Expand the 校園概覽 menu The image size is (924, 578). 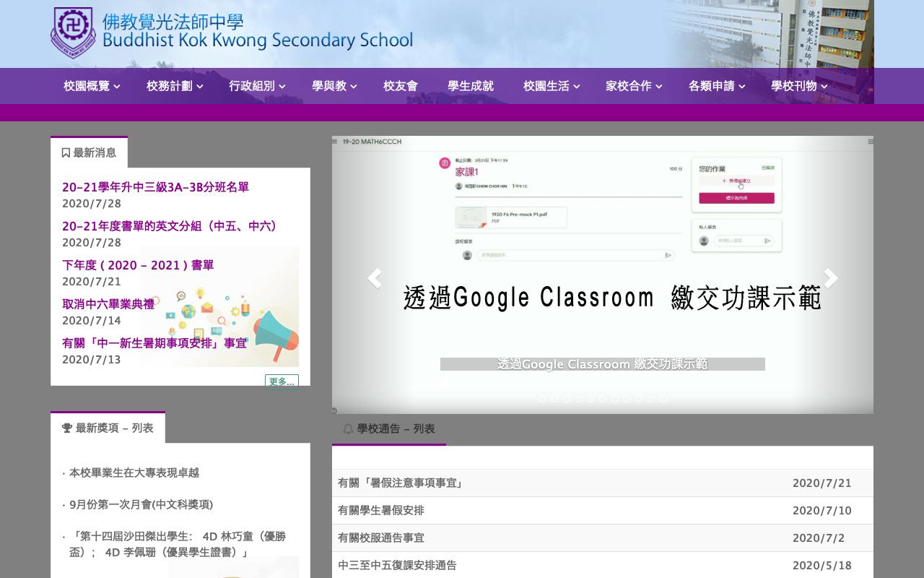point(92,86)
